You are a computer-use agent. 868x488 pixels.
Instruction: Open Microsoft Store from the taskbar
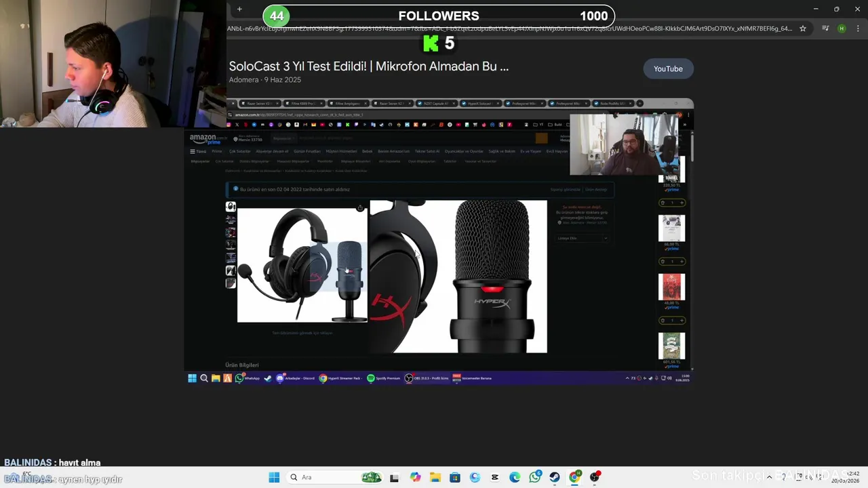click(455, 477)
